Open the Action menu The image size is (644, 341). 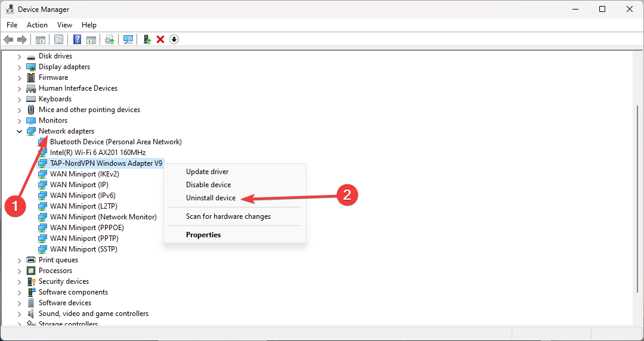[37, 25]
